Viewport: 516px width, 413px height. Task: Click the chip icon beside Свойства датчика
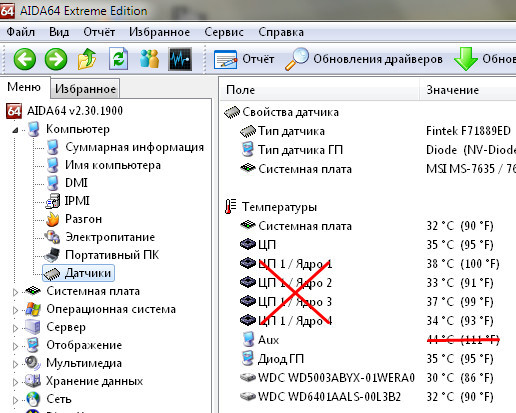pos(232,112)
